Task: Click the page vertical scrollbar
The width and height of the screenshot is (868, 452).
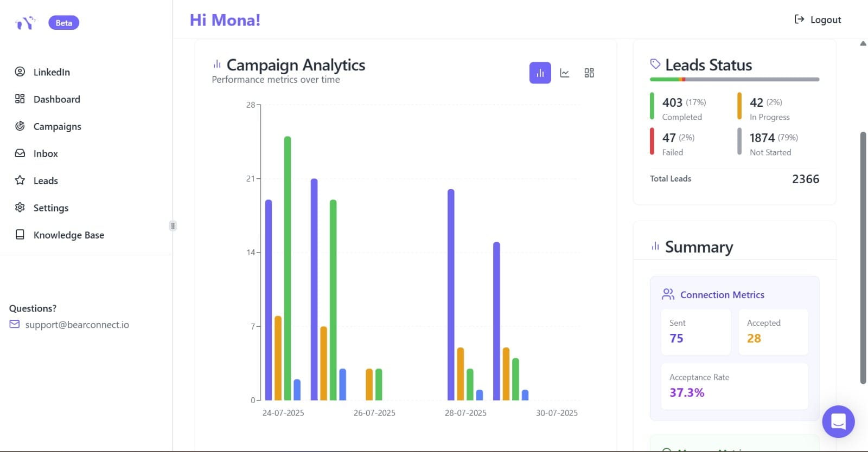Action: click(x=863, y=257)
